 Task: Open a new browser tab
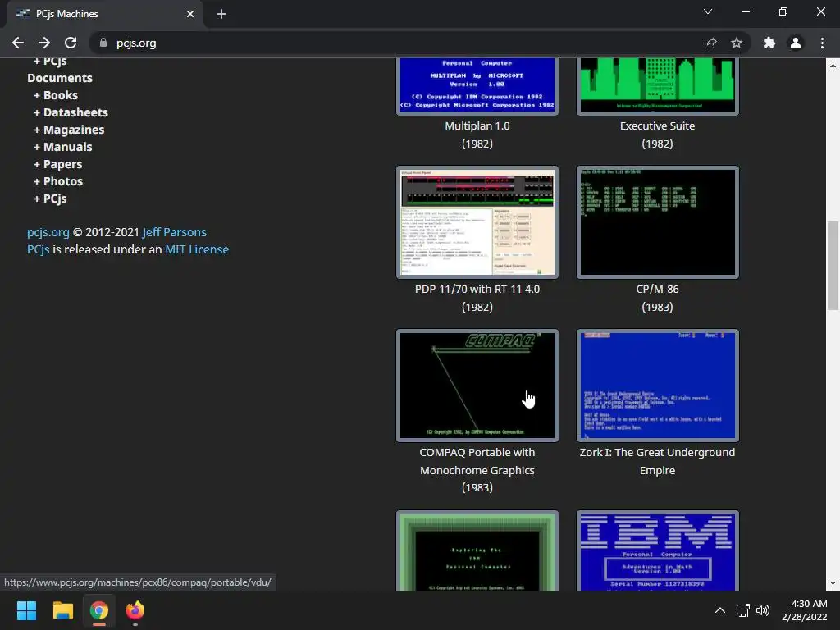coord(221,14)
